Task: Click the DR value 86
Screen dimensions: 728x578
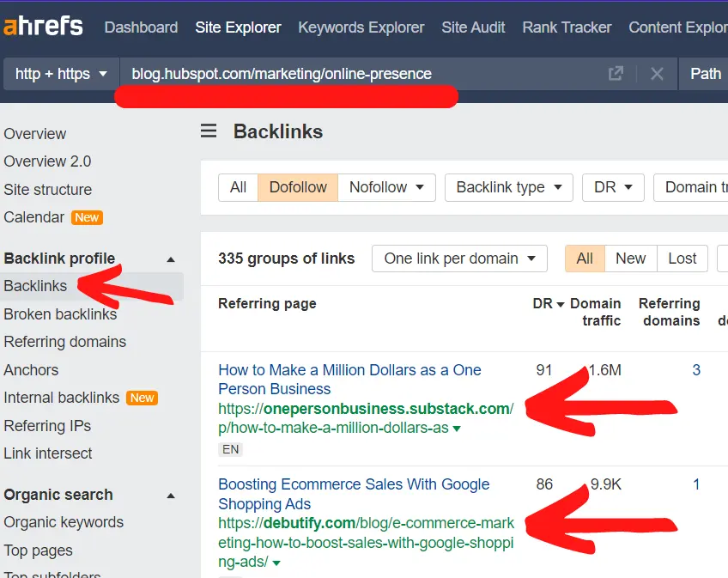Action: point(544,484)
